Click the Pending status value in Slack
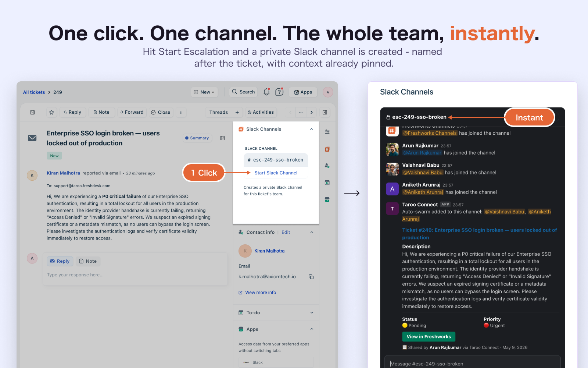This screenshot has width=588, height=368. [x=414, y=326]
